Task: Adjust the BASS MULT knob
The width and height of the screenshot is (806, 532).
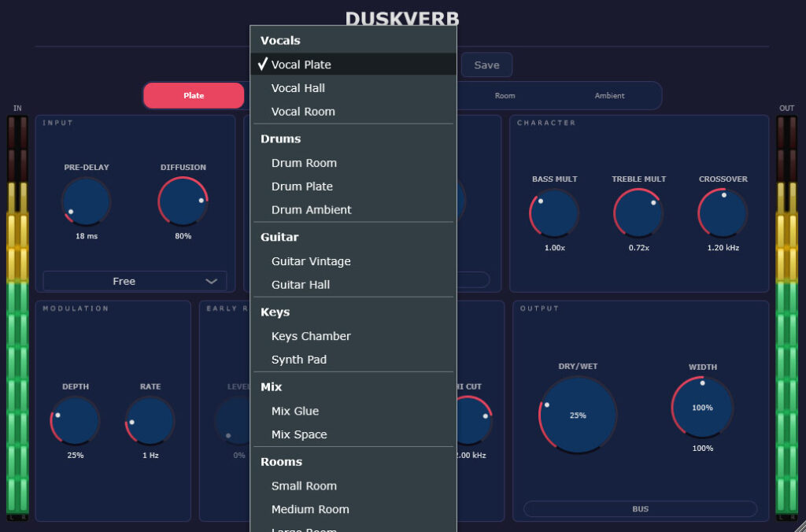Action: click(x=554, y=212)
